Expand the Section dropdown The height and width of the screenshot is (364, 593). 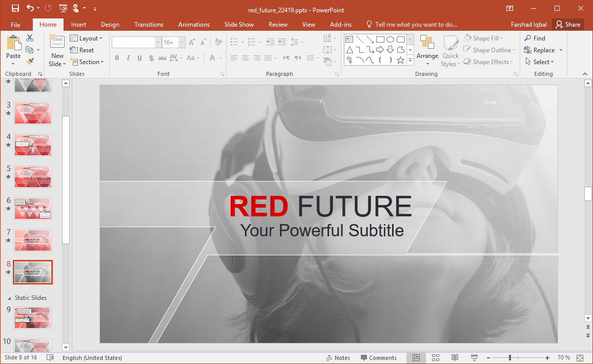coord(86,62)
